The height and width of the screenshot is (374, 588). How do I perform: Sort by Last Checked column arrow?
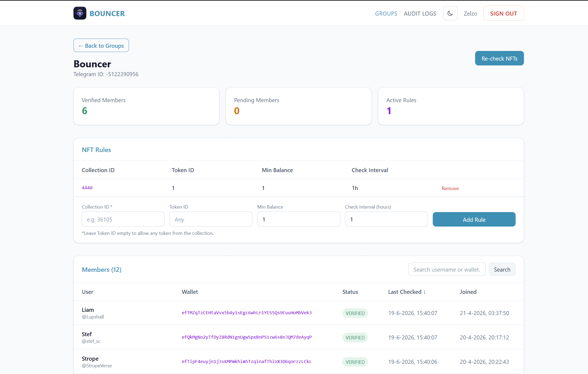pos(424,292)
